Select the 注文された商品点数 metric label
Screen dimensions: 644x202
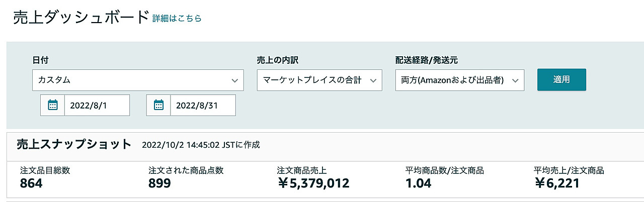click(x=186, y=170)
